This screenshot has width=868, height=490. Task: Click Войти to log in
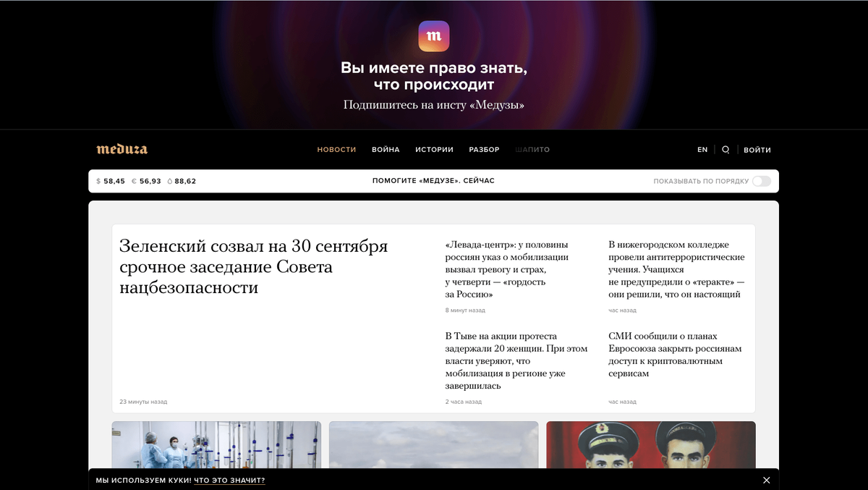click(757, 150)
